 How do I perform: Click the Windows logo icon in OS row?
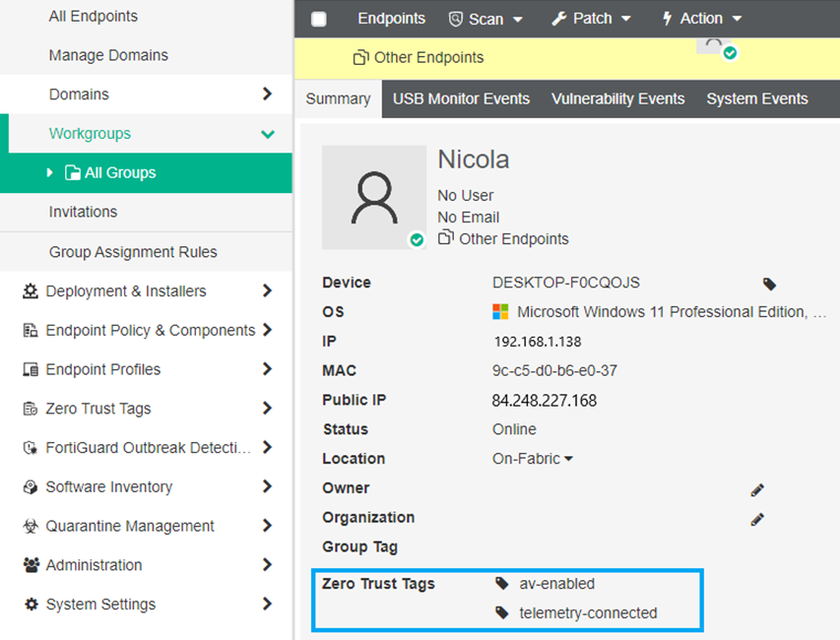[500, 312]
